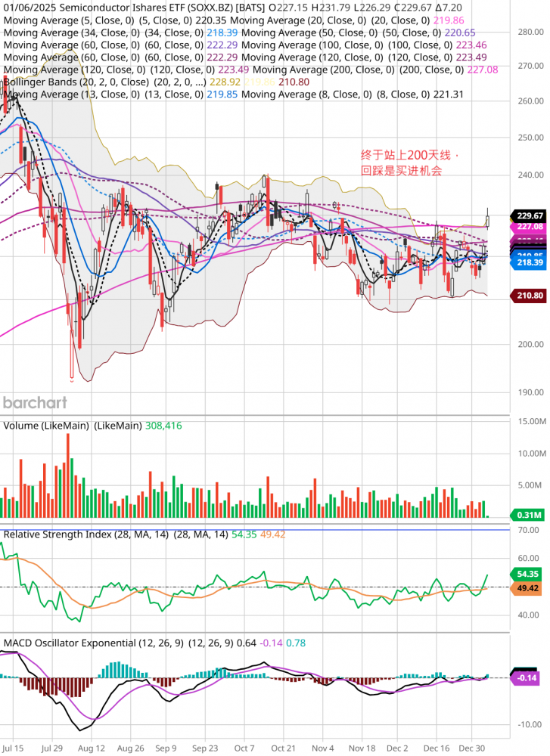550x756 pixels.
Task: Click the 260.00 price axis label
Action: point(530,101)
